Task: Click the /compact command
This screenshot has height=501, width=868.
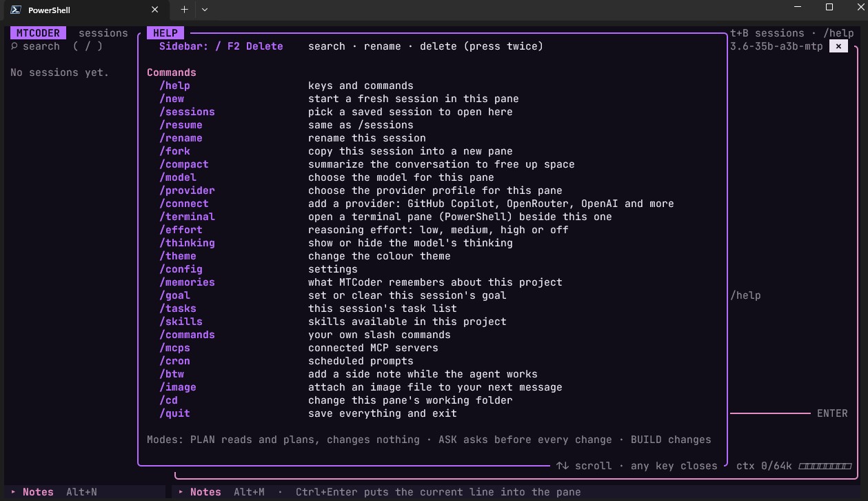Action: (184, 164)
